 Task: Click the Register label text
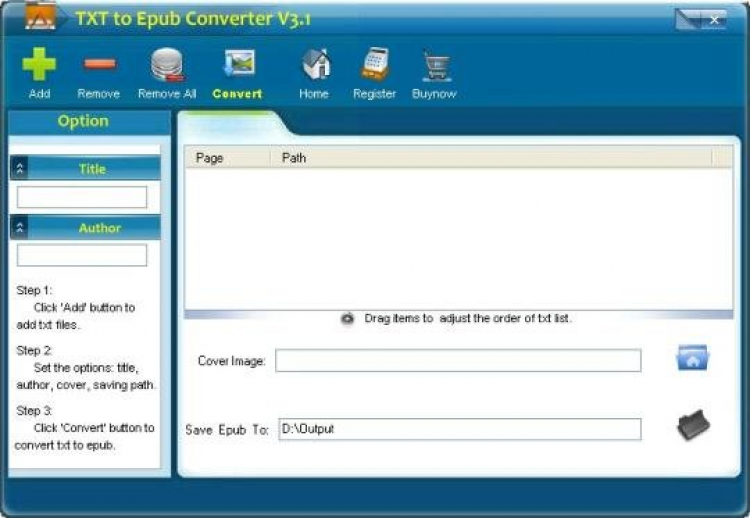pyautogui.click(x=375, y=94)
